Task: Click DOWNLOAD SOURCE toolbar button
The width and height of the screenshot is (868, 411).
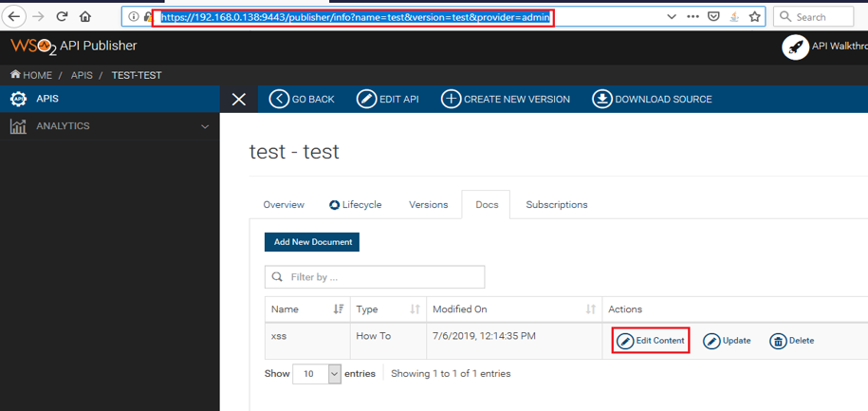Action: (652, 99)
